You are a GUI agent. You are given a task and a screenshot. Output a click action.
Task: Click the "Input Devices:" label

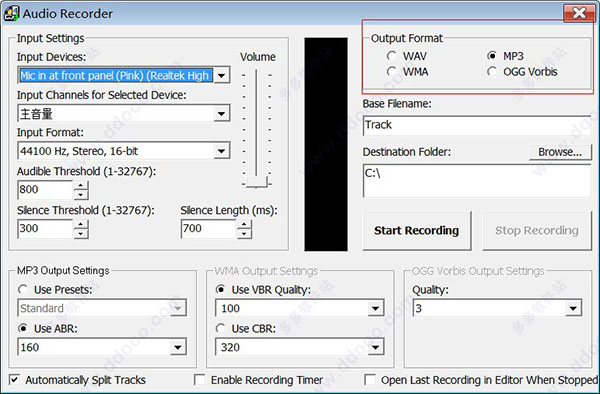point(51,57)
